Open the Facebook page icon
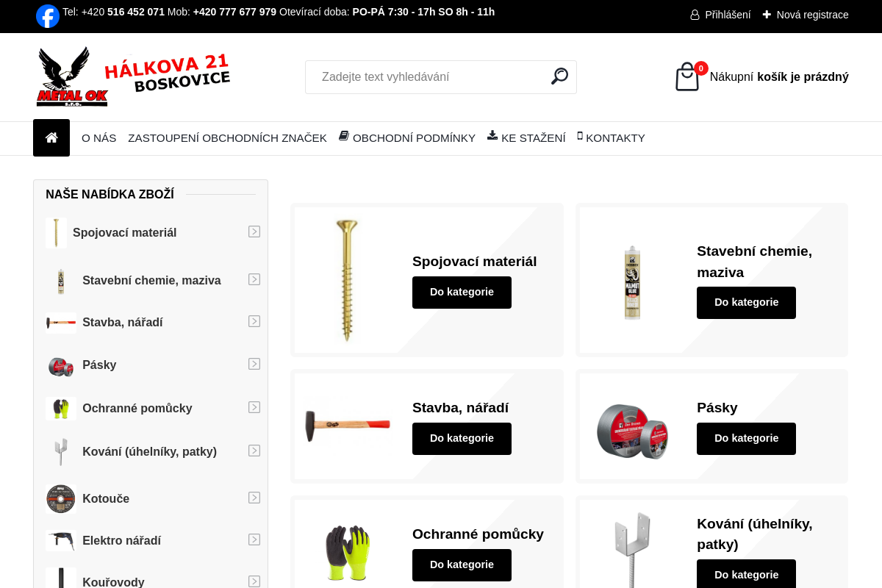The image size is (882, 588). click(x=48, y=16)
